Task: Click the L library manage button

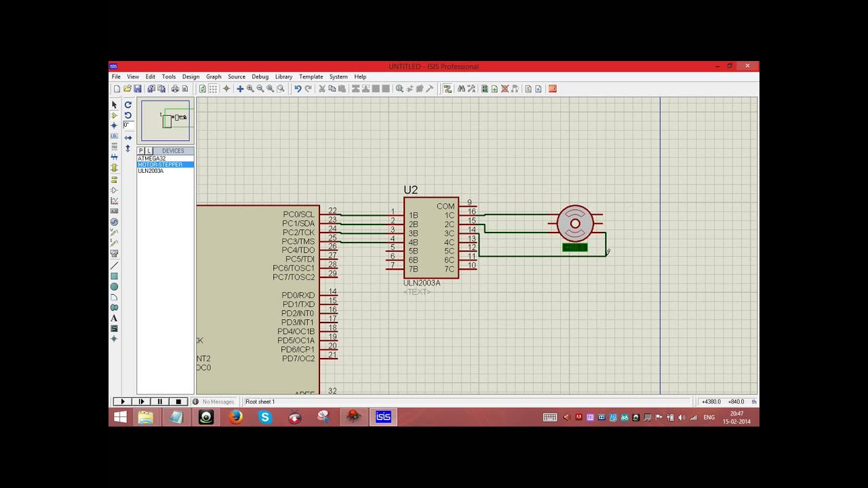Action: pyautogui.click(x=149, y=150)
